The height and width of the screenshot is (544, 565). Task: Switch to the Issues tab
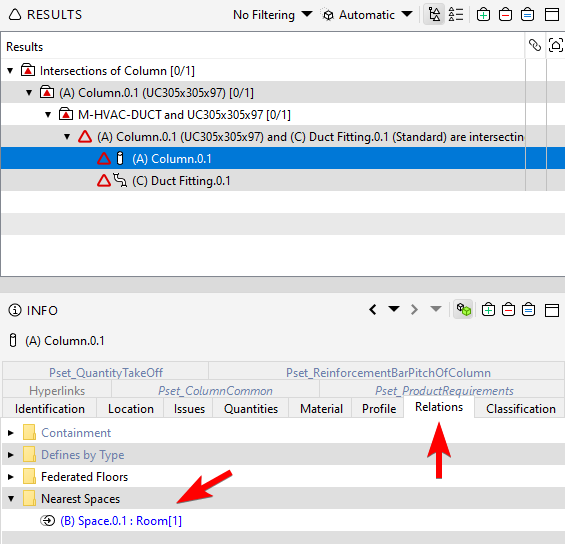[189, 409]
